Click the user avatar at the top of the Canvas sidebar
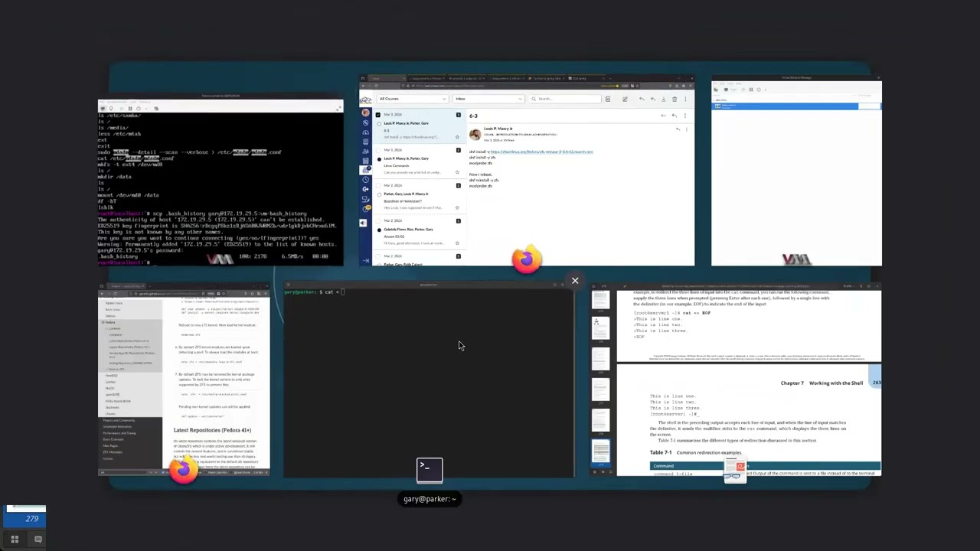980x551 pixels. click(x=366, y=112)
